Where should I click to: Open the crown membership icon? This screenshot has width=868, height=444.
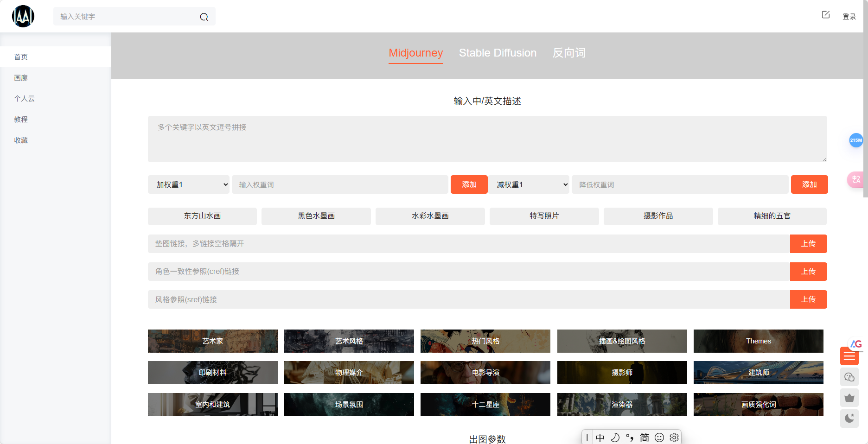coord(849,398)
